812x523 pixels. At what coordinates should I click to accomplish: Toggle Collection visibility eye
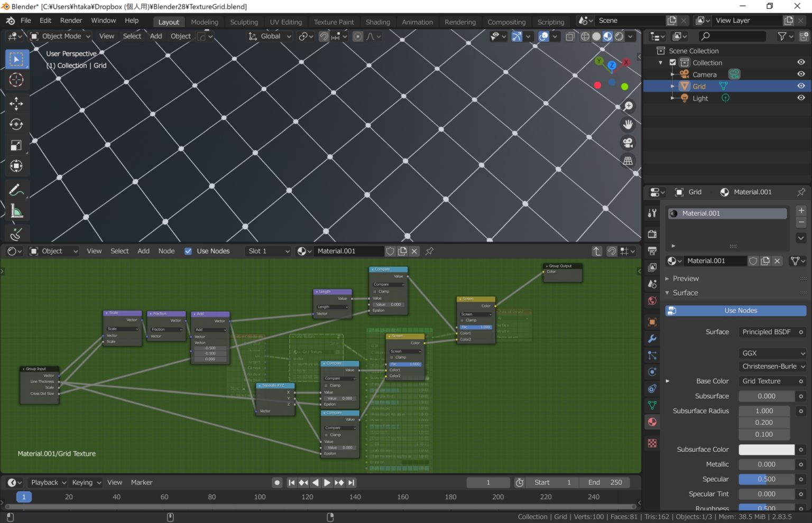tap(801, 62)
